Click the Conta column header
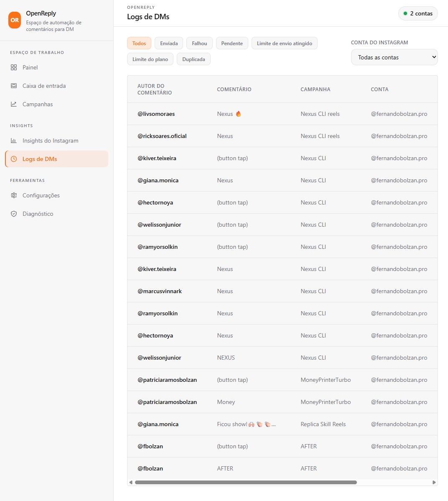The height and width of the screenshot is (501, 448). 379,89
